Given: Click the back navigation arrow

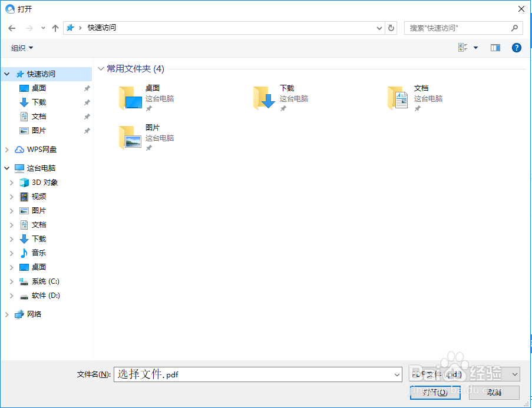Looking at the screenshot, I should point(12,28).
